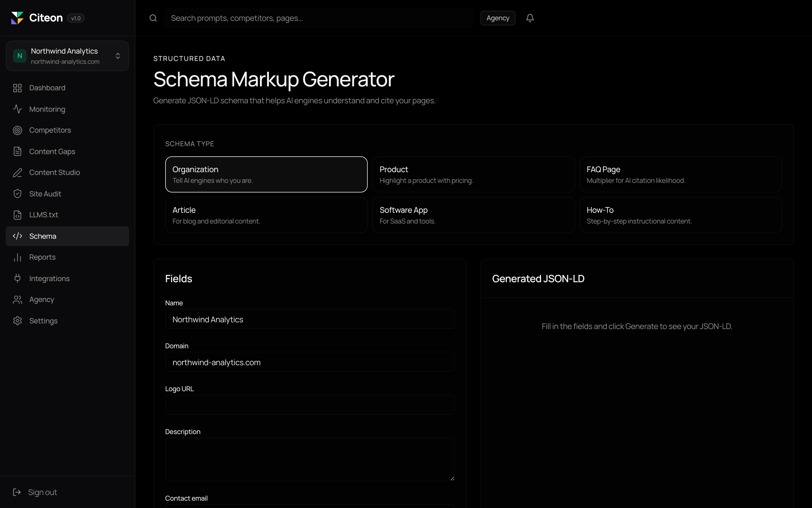The image size is (812, 508).
Task: Click the Generated JSON-LD panel title
Action: pyautogui.click(x=538, y=279)
